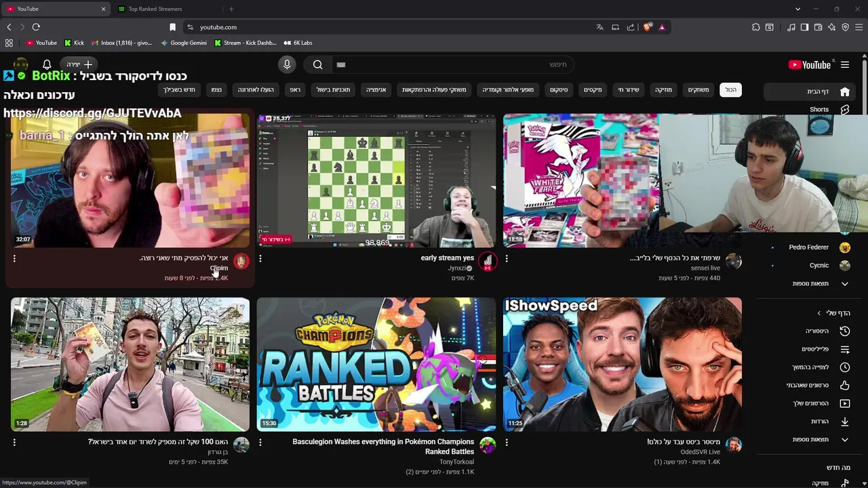Toggle the browser sidebar panel icon
Viewport: 868px width, 488px height.
click(x=804, y=27)
